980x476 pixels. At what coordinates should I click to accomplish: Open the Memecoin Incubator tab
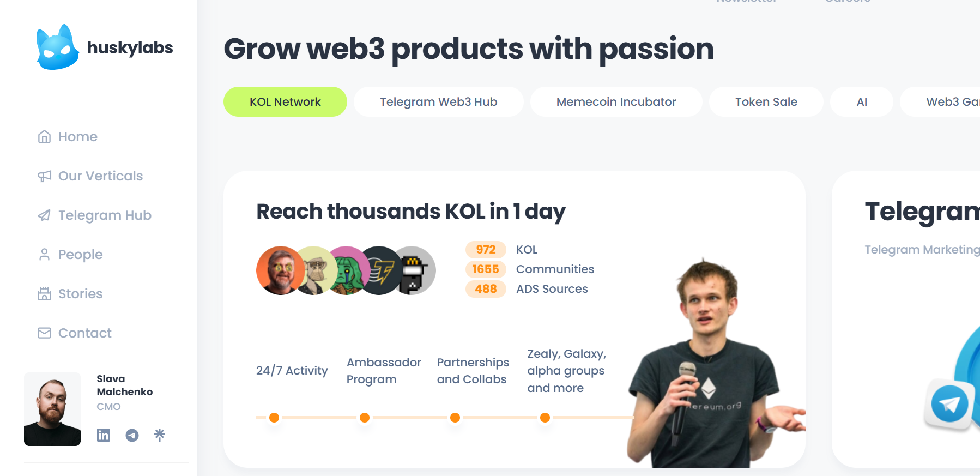coord(616,102)
